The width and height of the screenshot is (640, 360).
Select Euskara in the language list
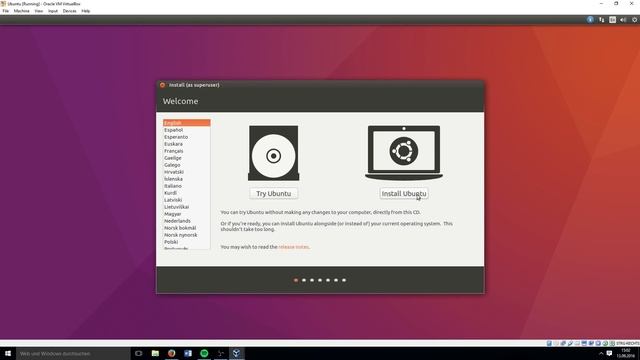187,144
